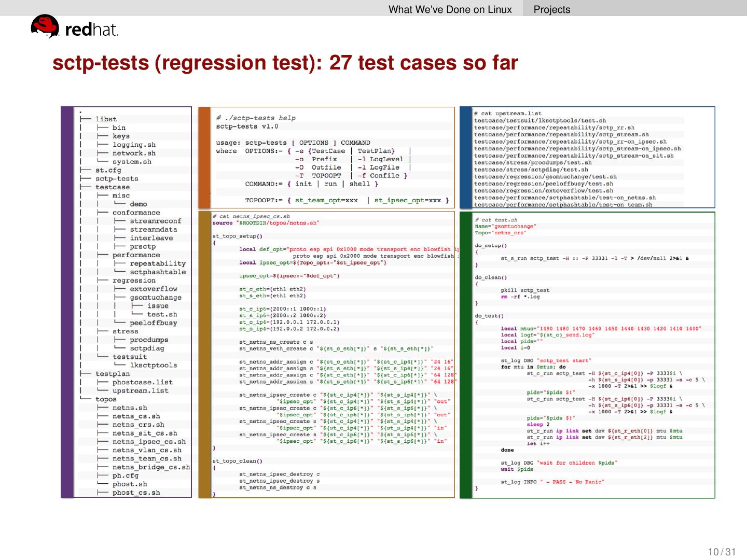Viewport: 747px width, 560px height.
Task: Select phost_cs.sh in the directory tree
Action: click(x=136, y=493)
